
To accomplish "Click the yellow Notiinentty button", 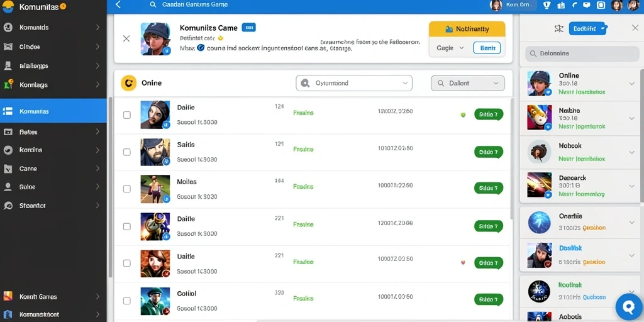I will (467, 29).
